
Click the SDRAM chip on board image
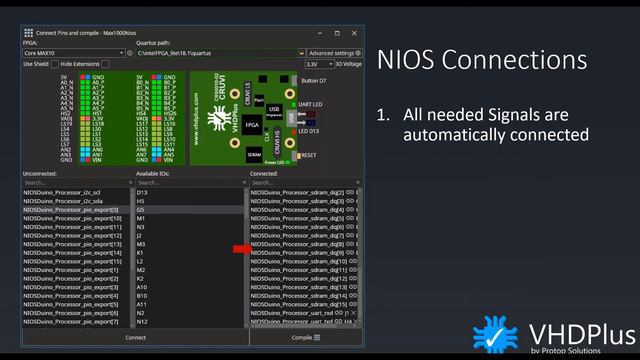point(254,155)
